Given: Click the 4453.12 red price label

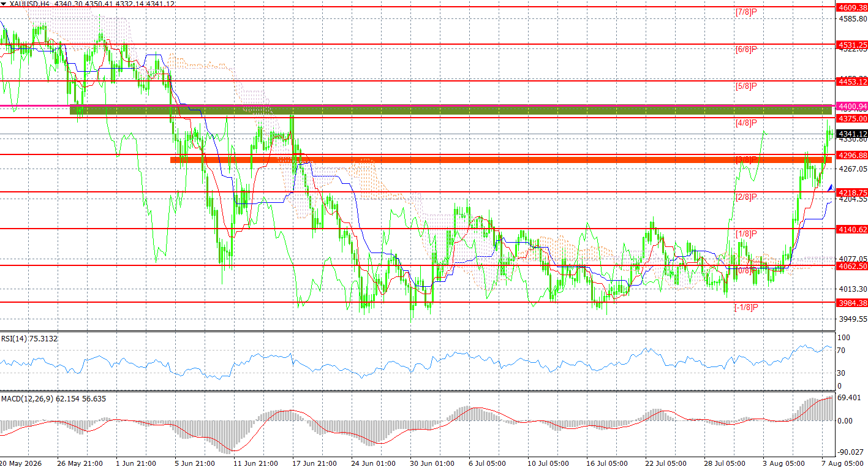Looking at the screenshot, I should pyautogui.click(x=853, y=82).
